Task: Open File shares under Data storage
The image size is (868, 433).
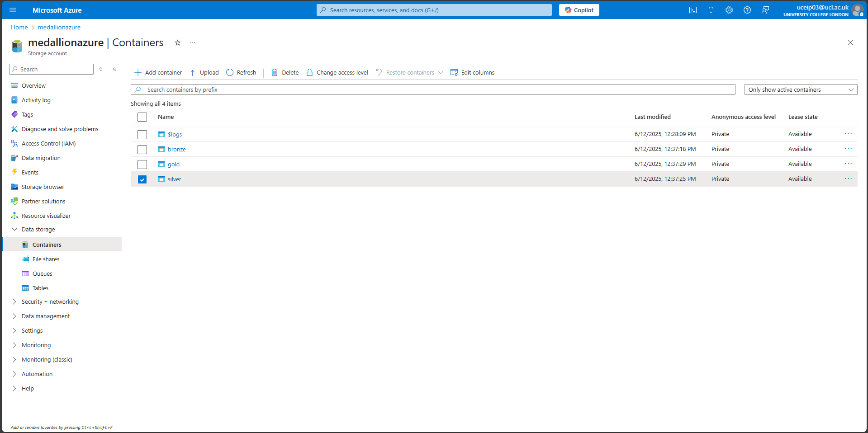Action: [46, 259]
